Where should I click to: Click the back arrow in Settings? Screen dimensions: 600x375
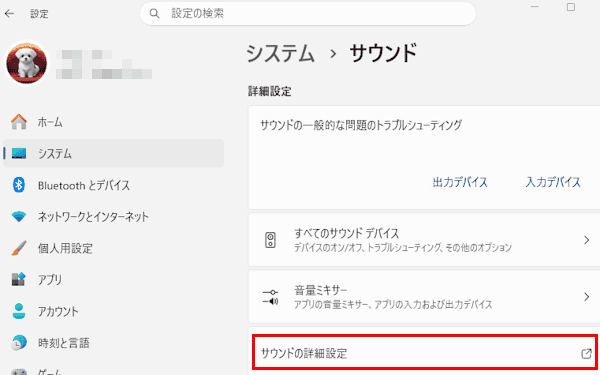9,14
